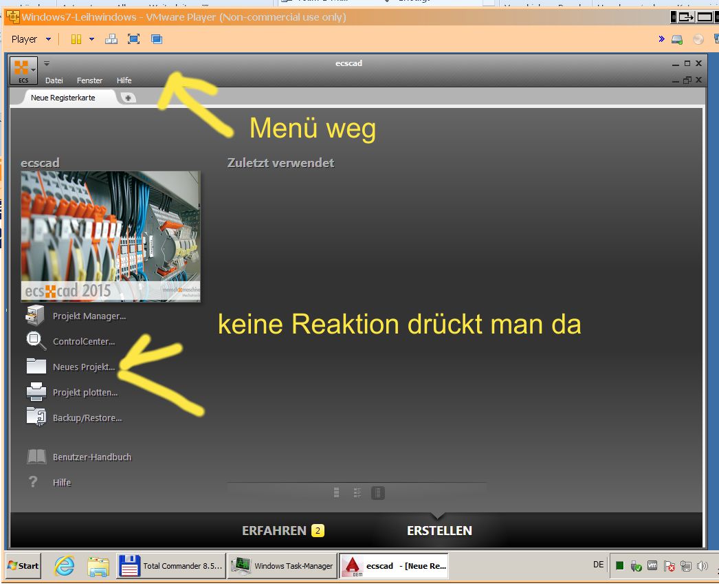Open the VMware Player menu dropdown
This screenshot has height=588, width=719.
(x=31, y=39)
